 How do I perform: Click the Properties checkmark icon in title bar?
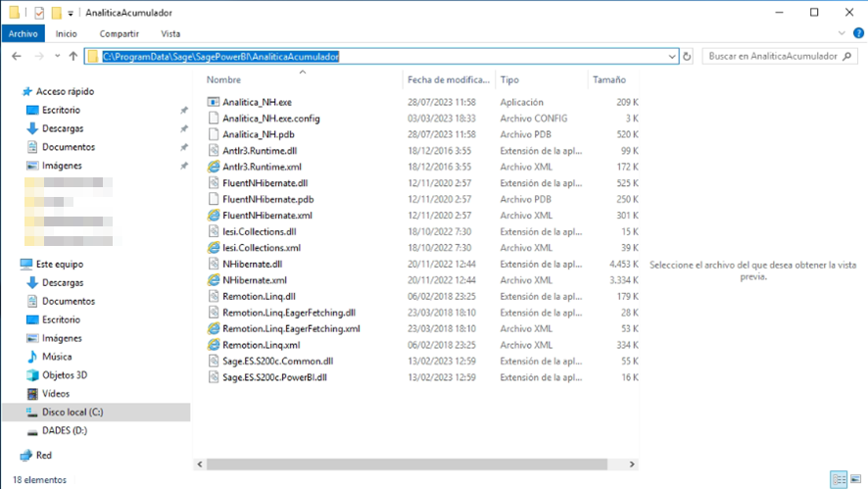click(39, 12)
